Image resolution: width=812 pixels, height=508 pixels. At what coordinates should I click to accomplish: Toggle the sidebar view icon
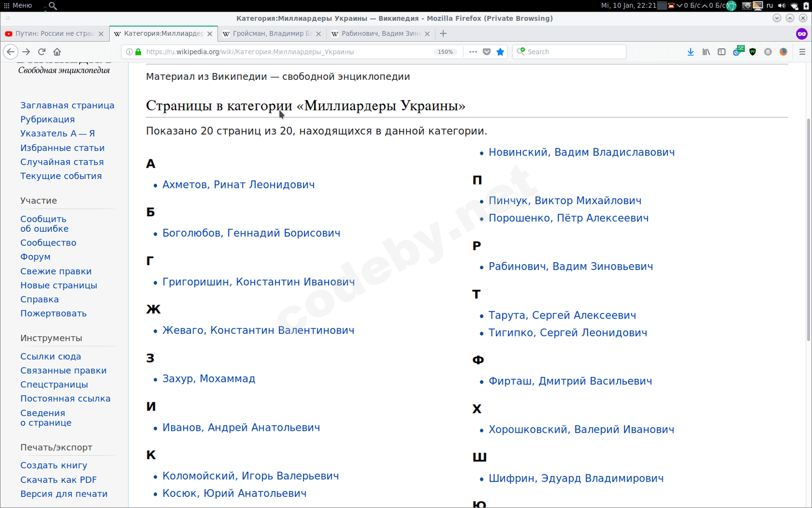tap(722, 51)
